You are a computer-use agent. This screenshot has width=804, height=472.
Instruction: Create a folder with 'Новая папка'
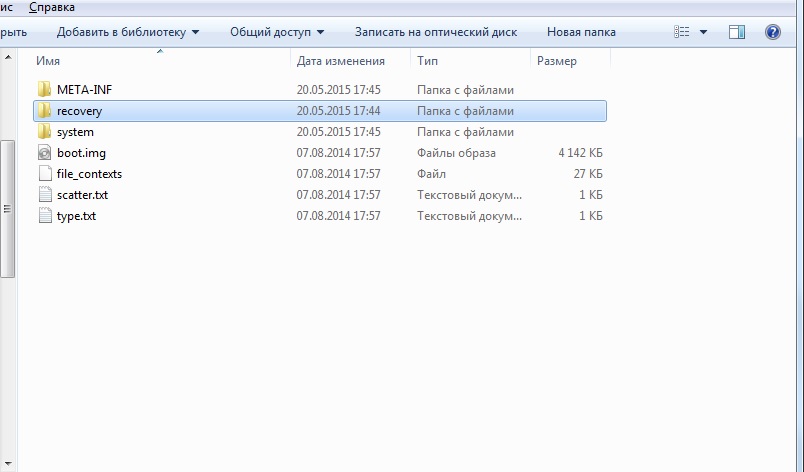581,32
